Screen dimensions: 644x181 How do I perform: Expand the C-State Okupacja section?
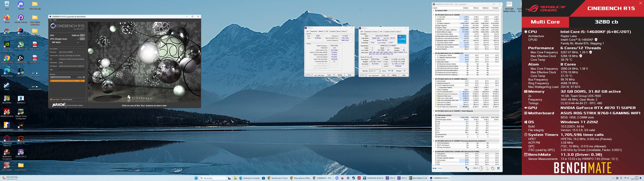[x=434, y=111]
